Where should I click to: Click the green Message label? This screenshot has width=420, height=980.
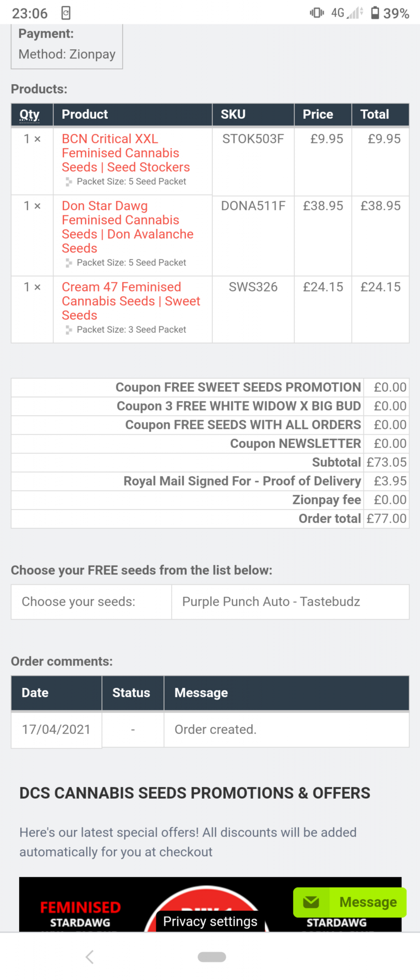click(x=368, y=902)
